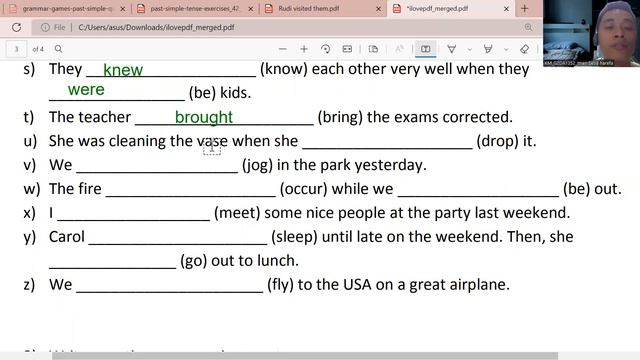
Task: Click the blank for (jog) in sentence v
Action: point(157,166)
